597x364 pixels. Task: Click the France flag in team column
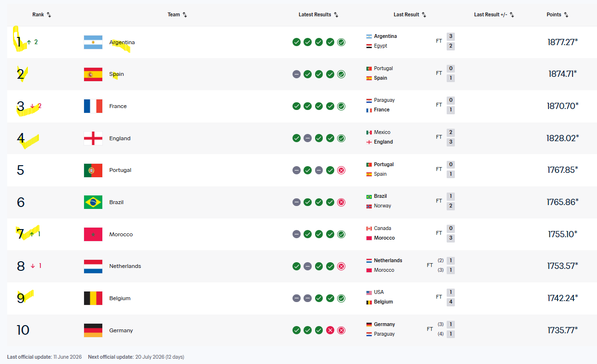[x=93, y=106]
